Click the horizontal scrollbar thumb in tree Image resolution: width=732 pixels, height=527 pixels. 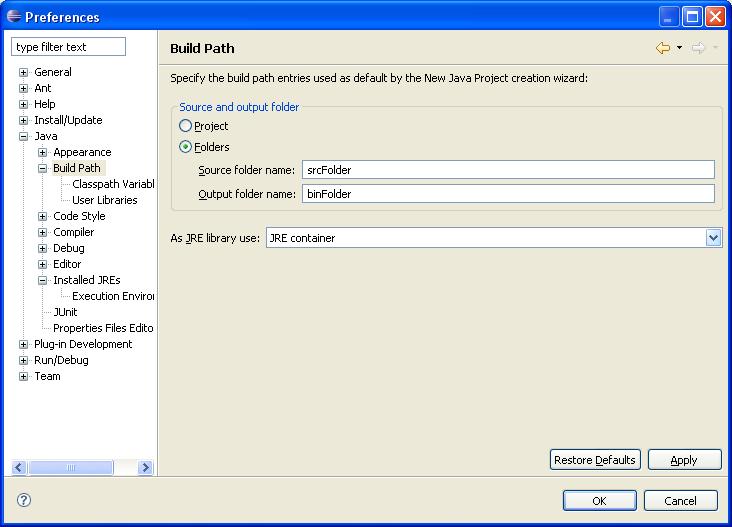pos(70,467)
